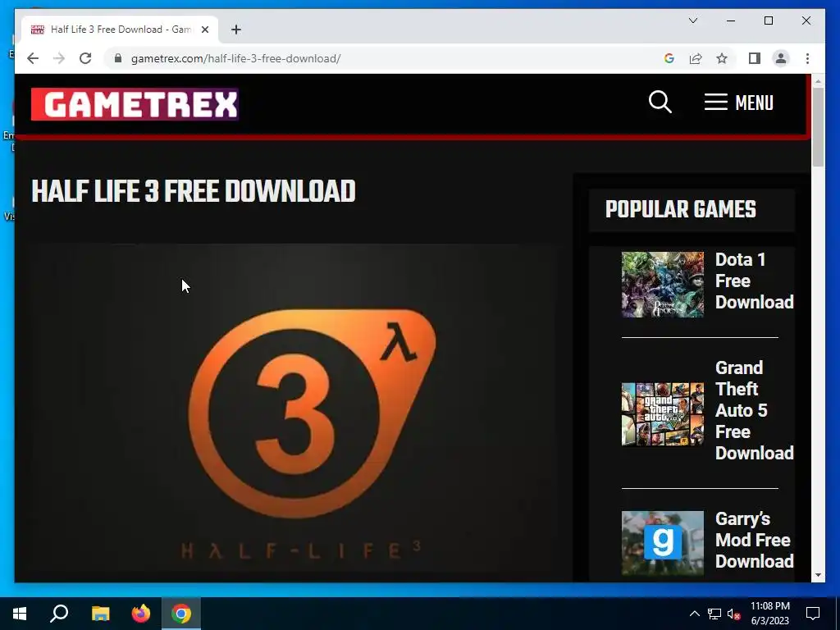840x630 pixels.
Task: Open the site search magnifier
Action: pos(660,102)
